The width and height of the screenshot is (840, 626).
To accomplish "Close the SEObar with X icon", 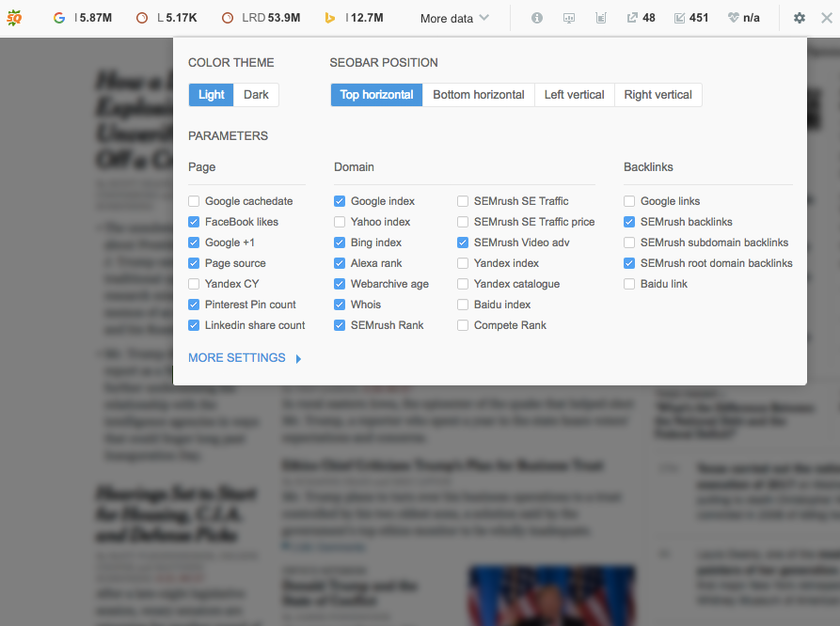I will click(827, 18).
